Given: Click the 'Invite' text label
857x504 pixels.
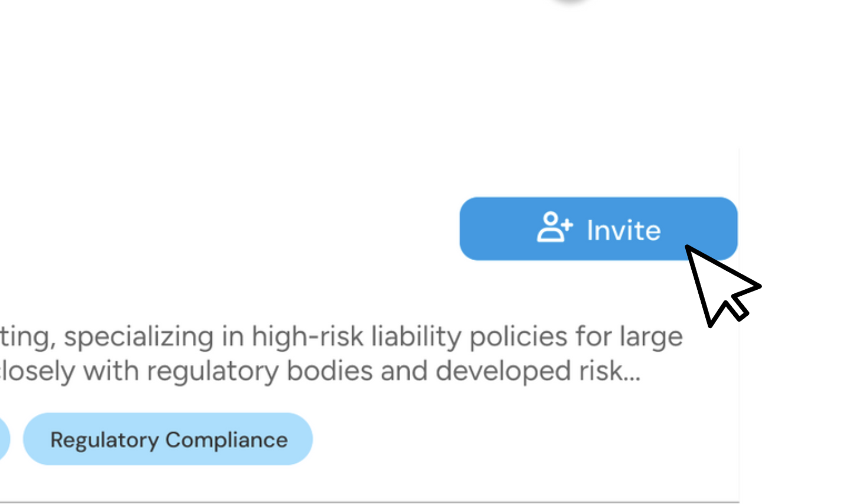Looking at the screenshot, I should click(623, 230).
